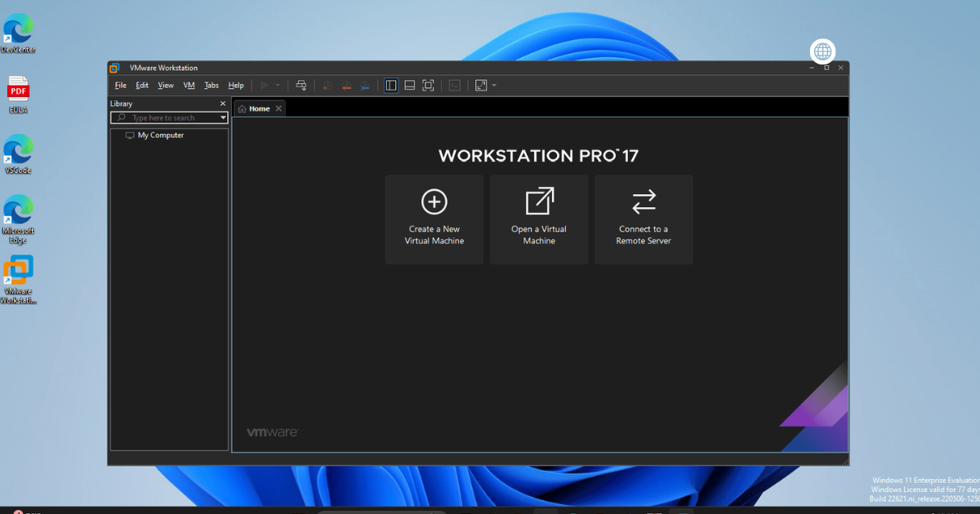The height and width of the screenshot is (514, 980).
Task: Click Send Ctrl+Alt+Del toolbar icon
Action: click(x=301, y=85)
